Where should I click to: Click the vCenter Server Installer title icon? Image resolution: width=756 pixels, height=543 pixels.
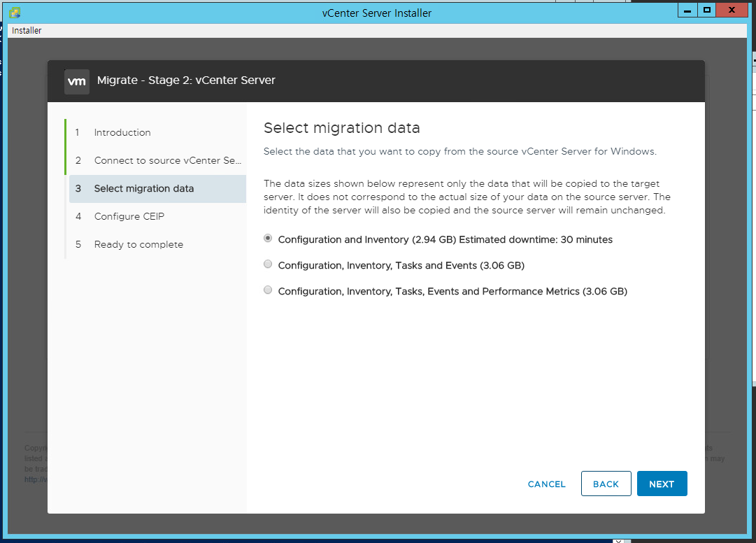point(15,12)
